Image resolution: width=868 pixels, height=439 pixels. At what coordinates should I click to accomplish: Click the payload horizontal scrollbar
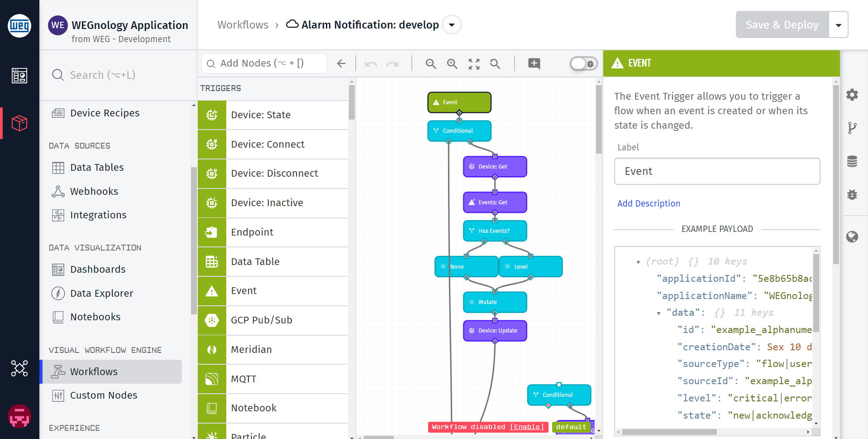[669, 432]
